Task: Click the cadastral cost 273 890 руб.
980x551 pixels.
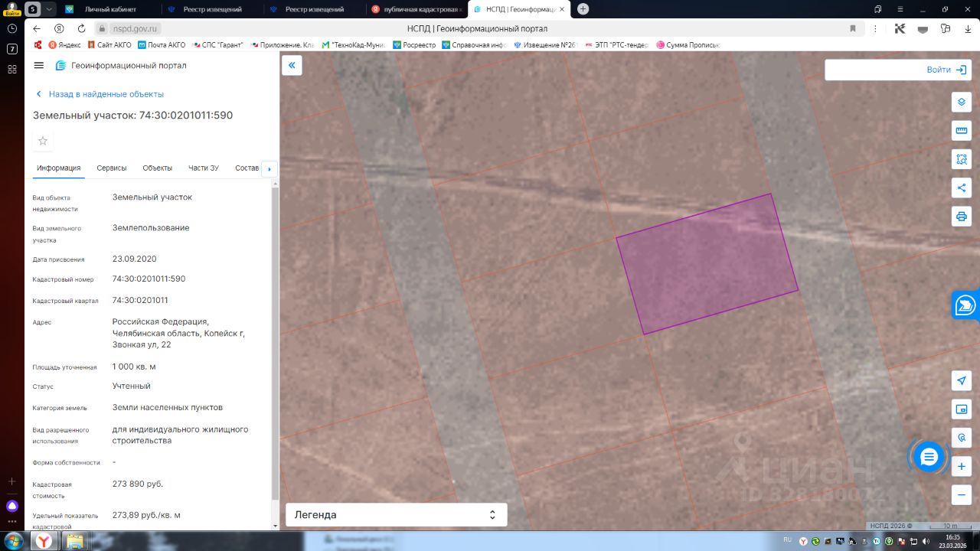Action: [x=138, y=484]
